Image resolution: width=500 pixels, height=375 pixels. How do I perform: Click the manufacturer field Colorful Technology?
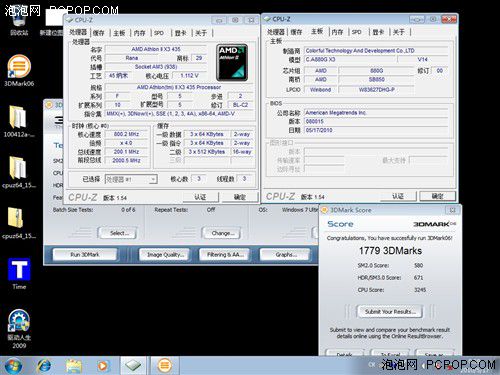(x=376, y=51)
